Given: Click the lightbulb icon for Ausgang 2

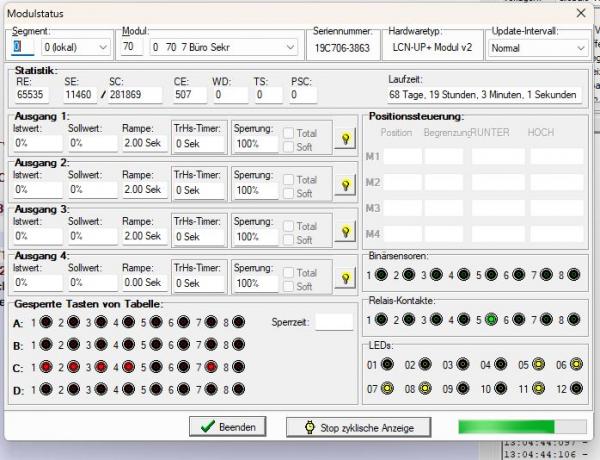Looking at the screenshot, I should point(346,185).
